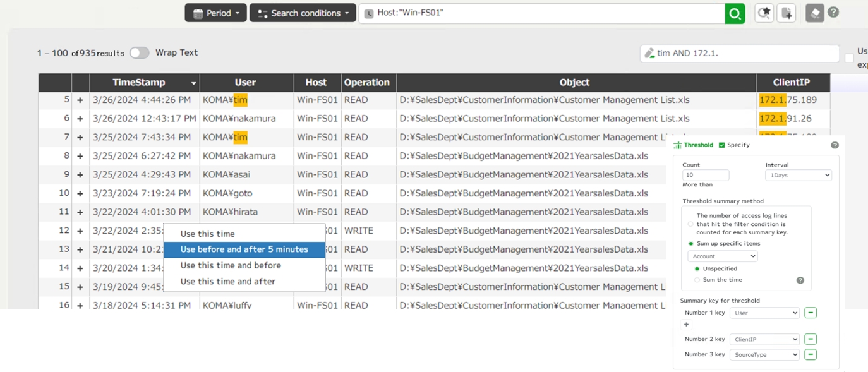Image resolution: width=868 pixels, height=372 pixels.
Task: Open the Search conditions dropdown
Action: [303, 13]
